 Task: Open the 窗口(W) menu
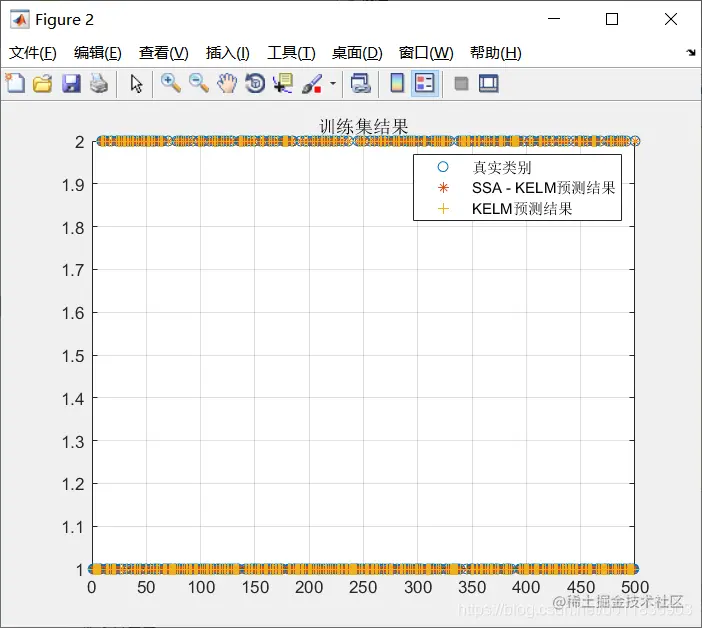426,53
